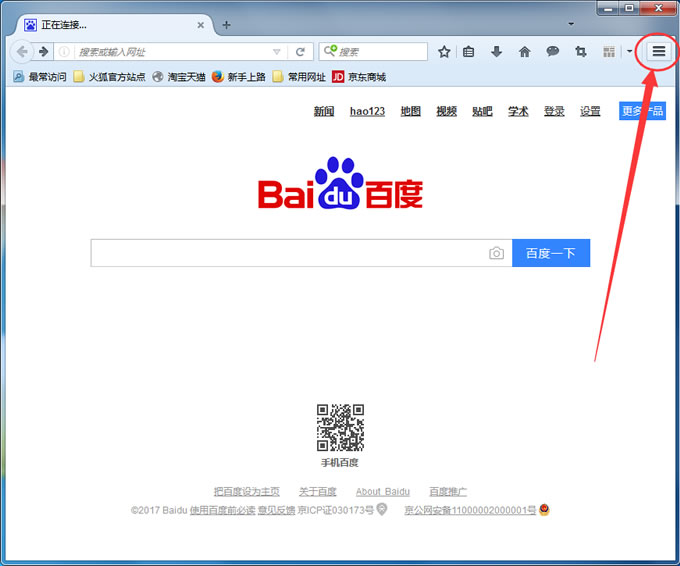Open a new tab with plus button
Screen dimensions: 680x566
226,25
